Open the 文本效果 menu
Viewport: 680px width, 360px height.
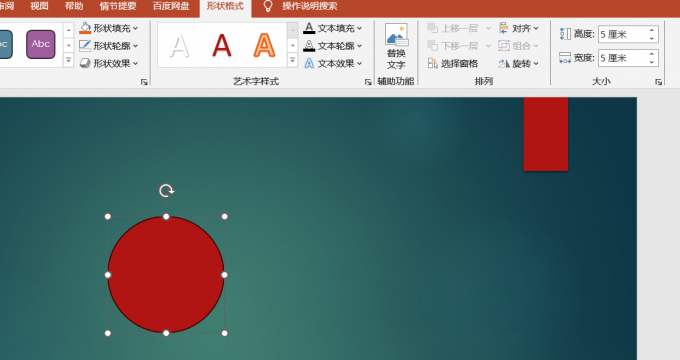click(x=333, y=63)
